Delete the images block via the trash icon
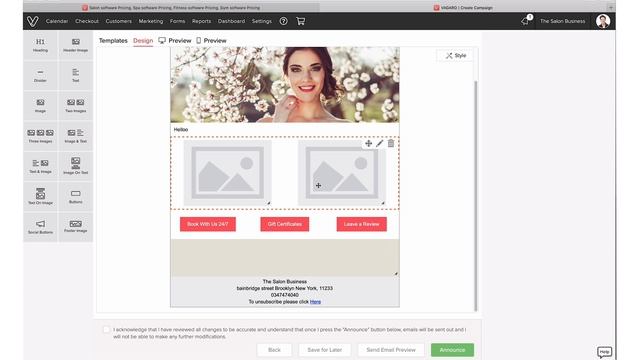The width and height of the screenshot is (640, 360). point(391,143)
